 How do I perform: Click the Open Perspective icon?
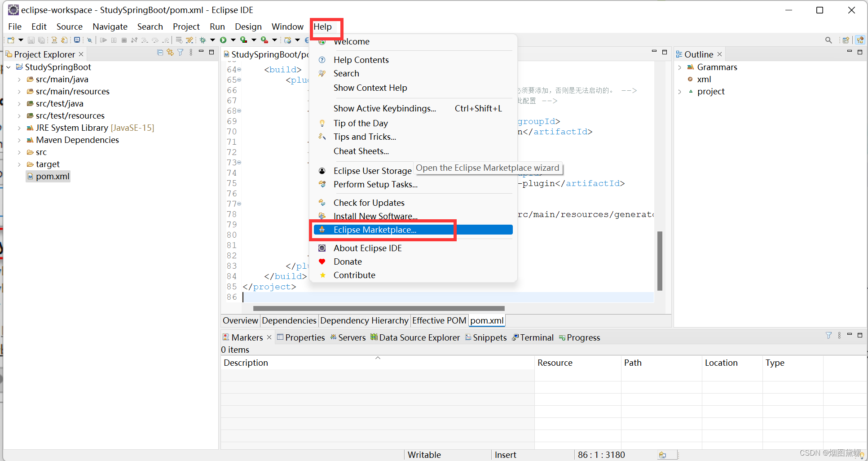[x=846, y=40]
